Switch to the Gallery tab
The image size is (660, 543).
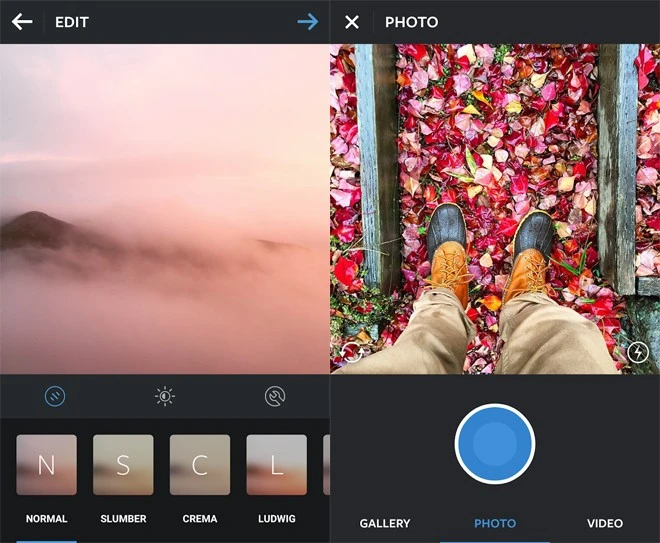click(385, 523)
